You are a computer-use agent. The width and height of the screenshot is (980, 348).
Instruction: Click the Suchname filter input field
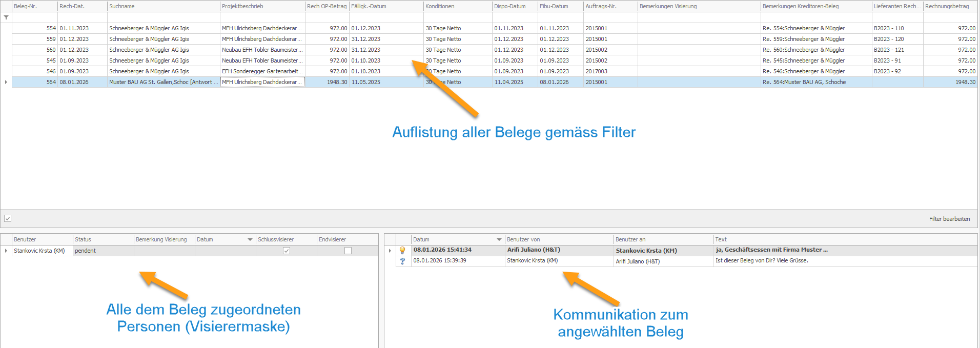pyautogui.click(x=164, y=17)
